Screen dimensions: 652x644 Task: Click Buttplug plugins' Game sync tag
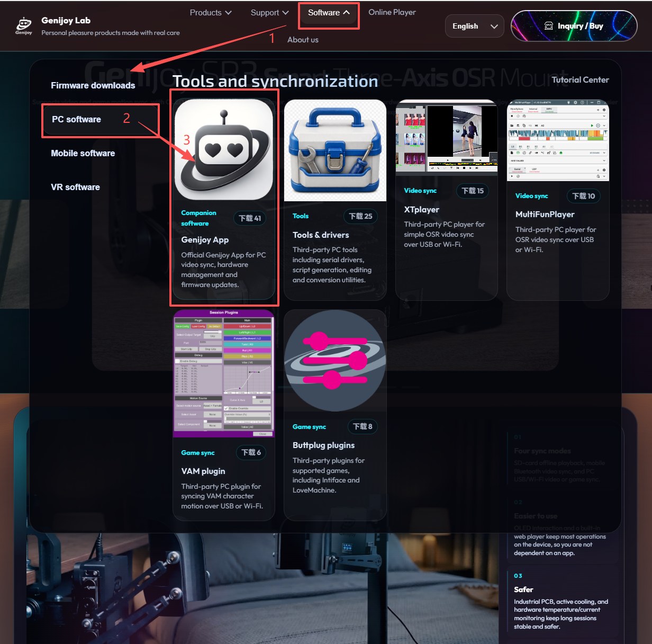coord(309,427)
